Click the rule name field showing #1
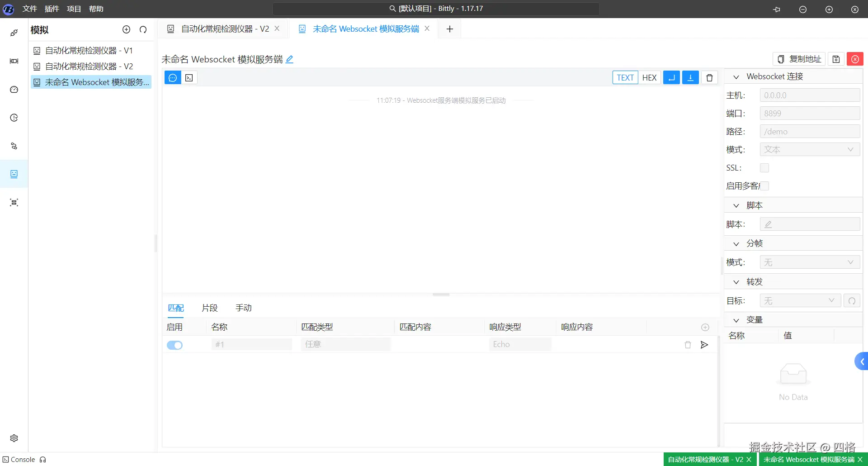This screenshot has width=868, height=466. [251, 344]
